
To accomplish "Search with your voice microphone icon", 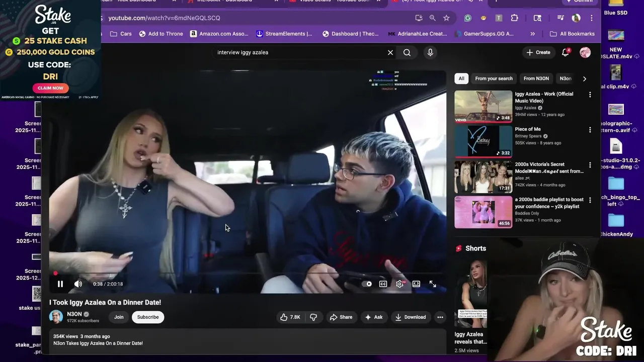I will click(430, 52).
